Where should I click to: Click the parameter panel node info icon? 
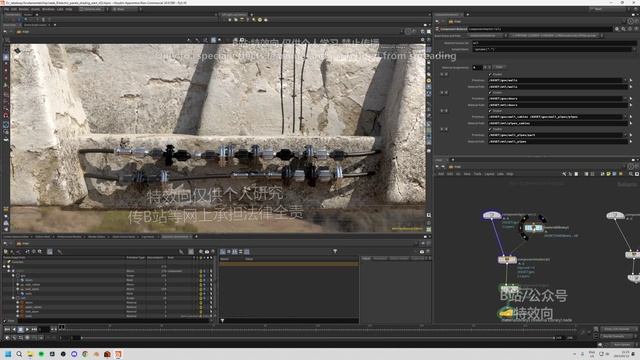click(630, 29)
